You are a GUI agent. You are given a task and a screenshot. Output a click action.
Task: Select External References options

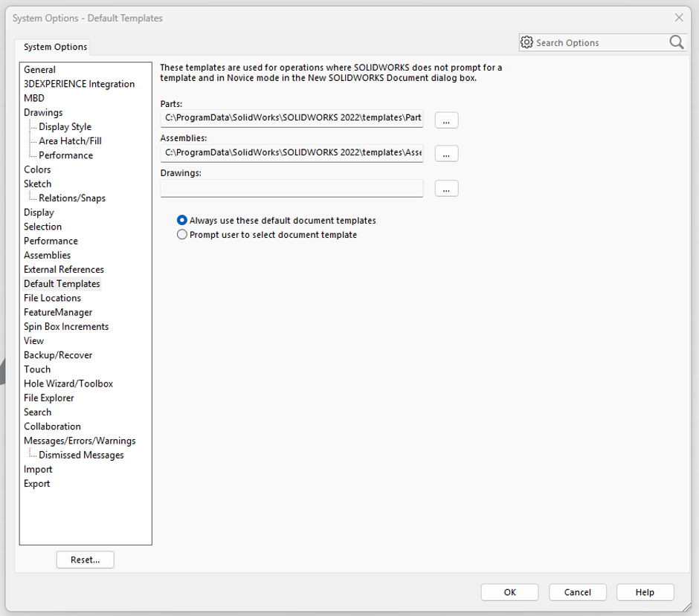click(64, 269)
